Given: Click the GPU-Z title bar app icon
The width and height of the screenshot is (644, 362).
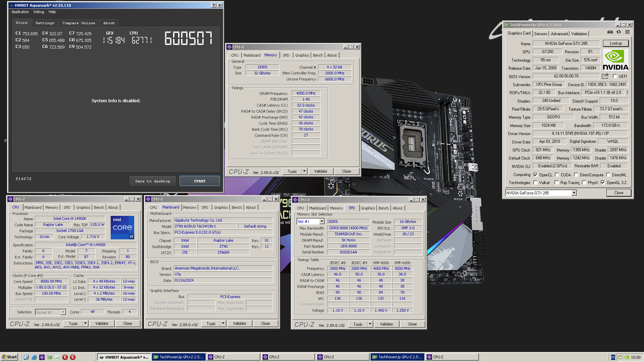Looking at the screenshot, I should click(x=507, y=25).
